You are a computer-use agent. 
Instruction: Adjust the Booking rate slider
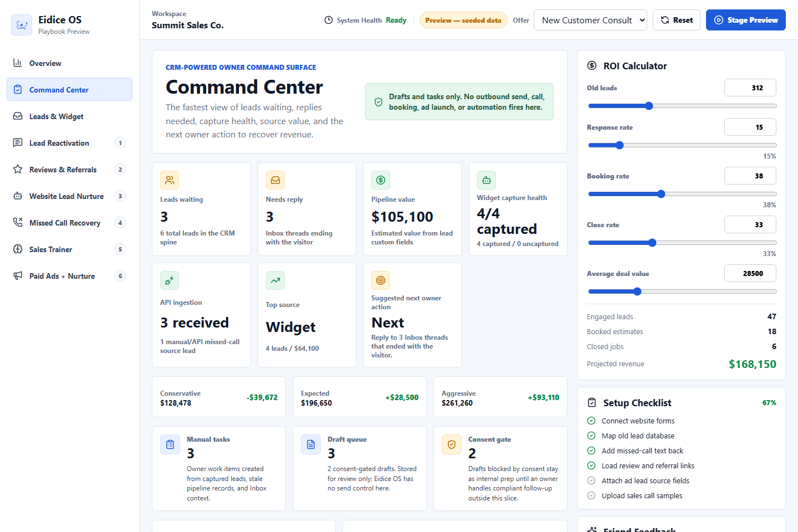point(682,194)
